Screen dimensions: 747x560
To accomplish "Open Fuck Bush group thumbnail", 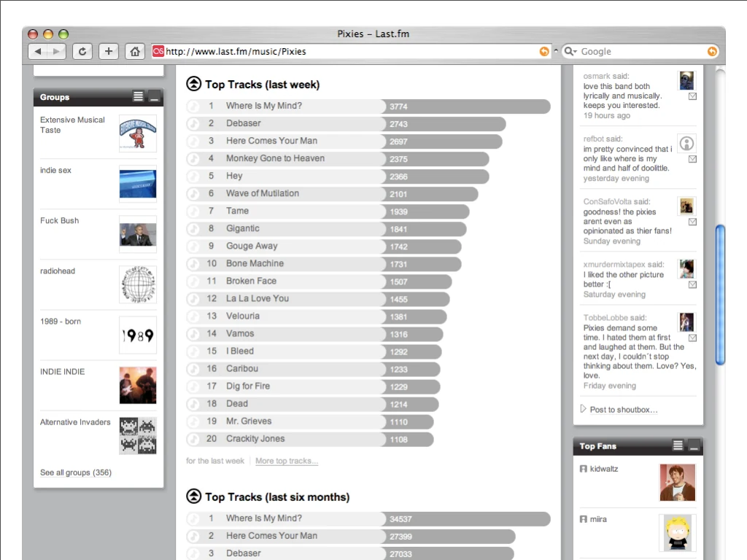I will click(x=138, y=234).
